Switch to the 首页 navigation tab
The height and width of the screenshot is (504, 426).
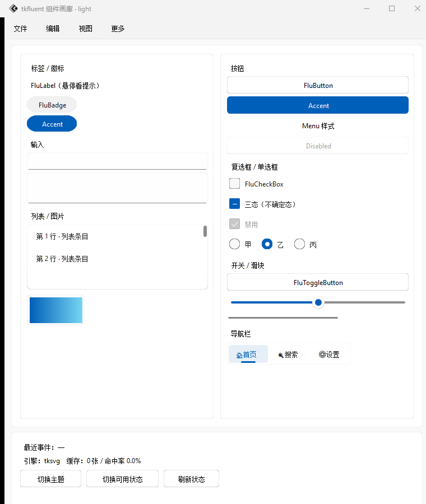pyautogui.click(x=248, y=354)
